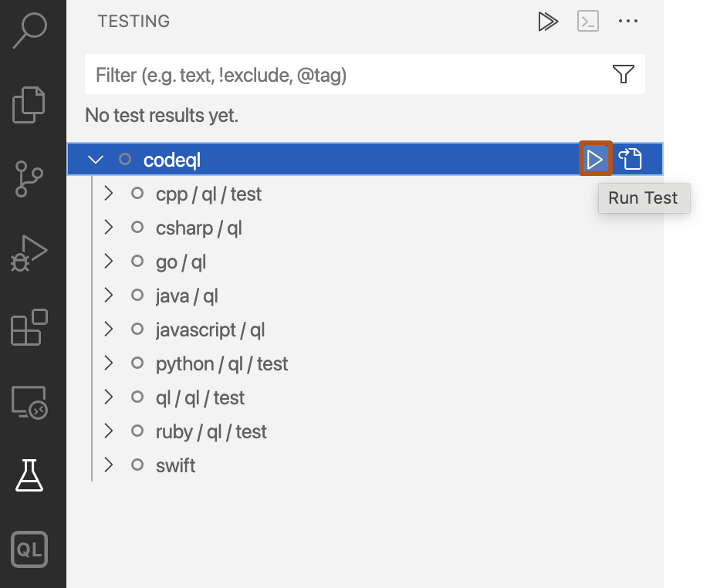Open the Source Control view
Screen dimensions: 710x588
(29, 179)
